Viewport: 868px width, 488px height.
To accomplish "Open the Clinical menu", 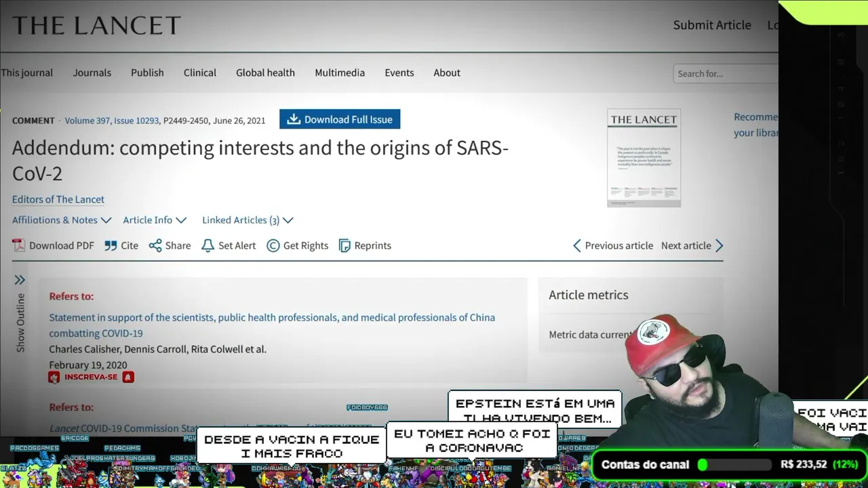I will [x=200, y=73].
